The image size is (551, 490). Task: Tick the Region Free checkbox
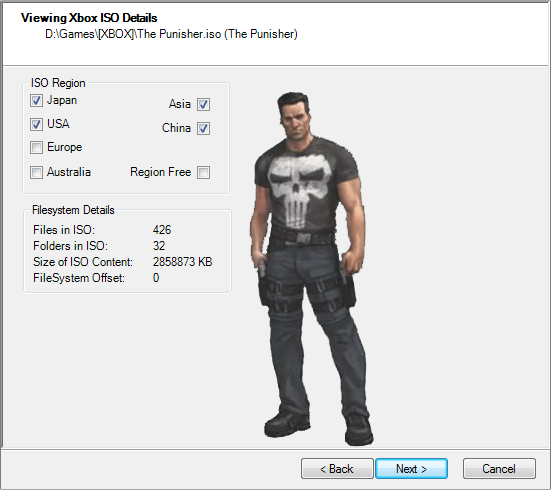203,173
